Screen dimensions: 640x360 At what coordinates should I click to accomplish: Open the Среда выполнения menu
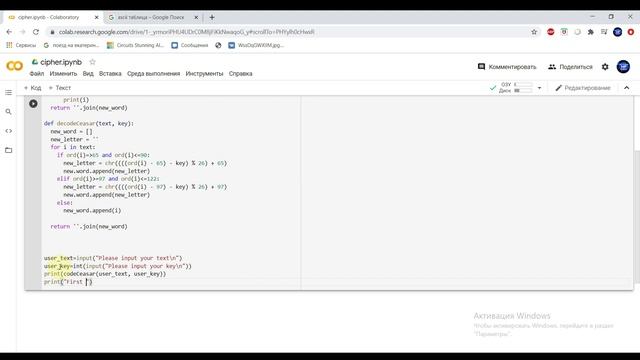tap(153, 74)
